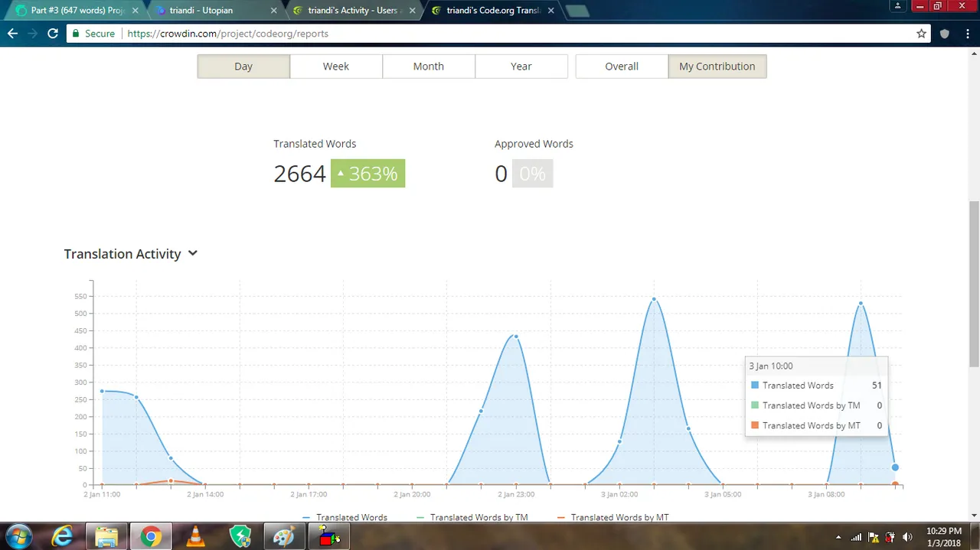Close the 'triandi's Code.org Translation' tab
Viewport: 980px width, 550px height.
(550, 11)
